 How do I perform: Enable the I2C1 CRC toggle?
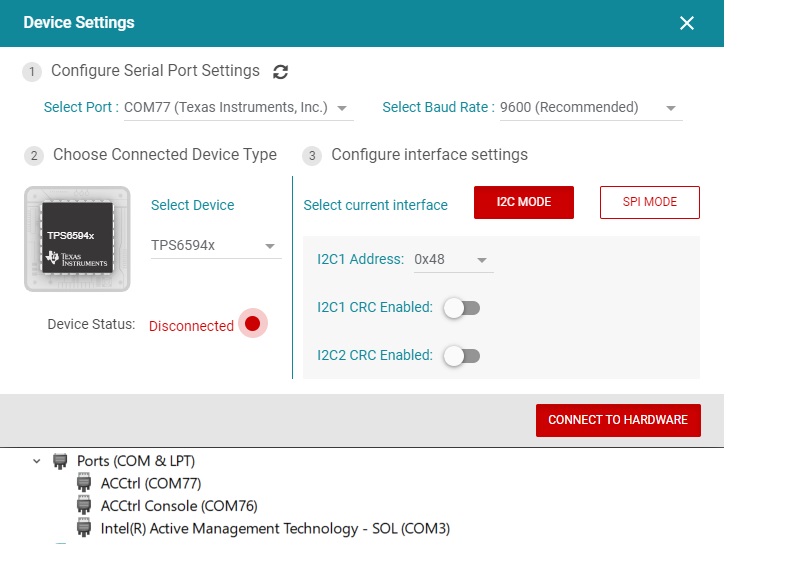[462, 308]
